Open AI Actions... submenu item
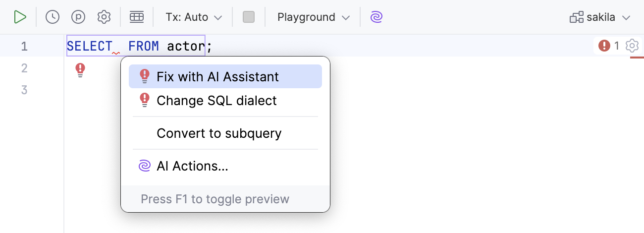The height and width of the screenshot is (233, 644). 192,167
